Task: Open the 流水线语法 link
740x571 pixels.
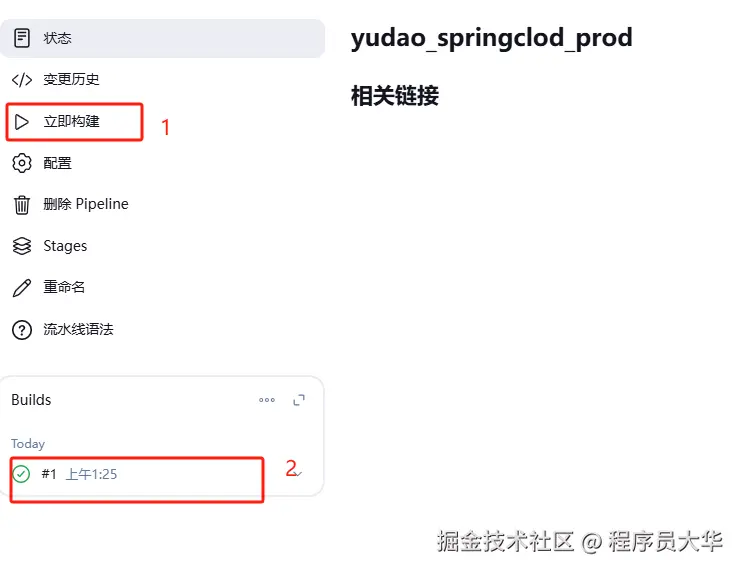Action: [78, 329]
